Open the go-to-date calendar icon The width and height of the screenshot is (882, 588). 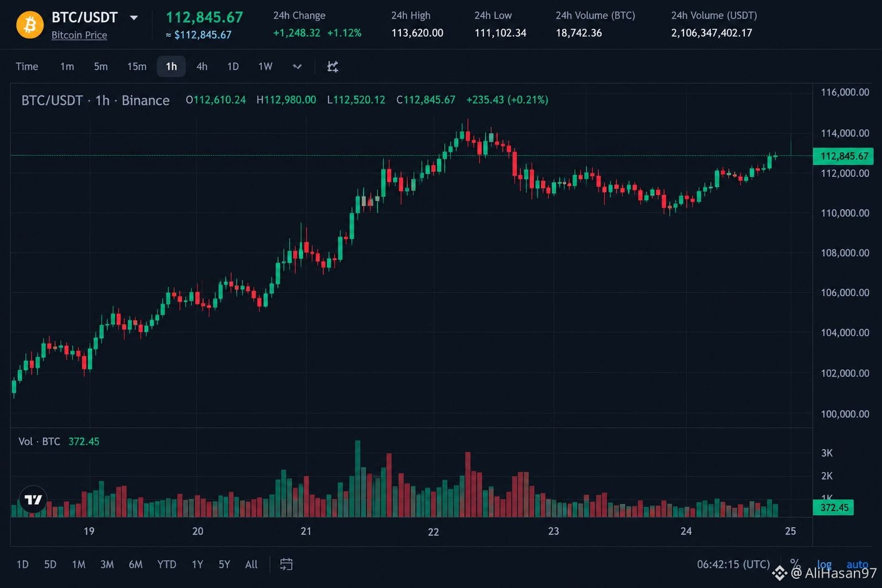pyautogui.click(x=287, y=564)
